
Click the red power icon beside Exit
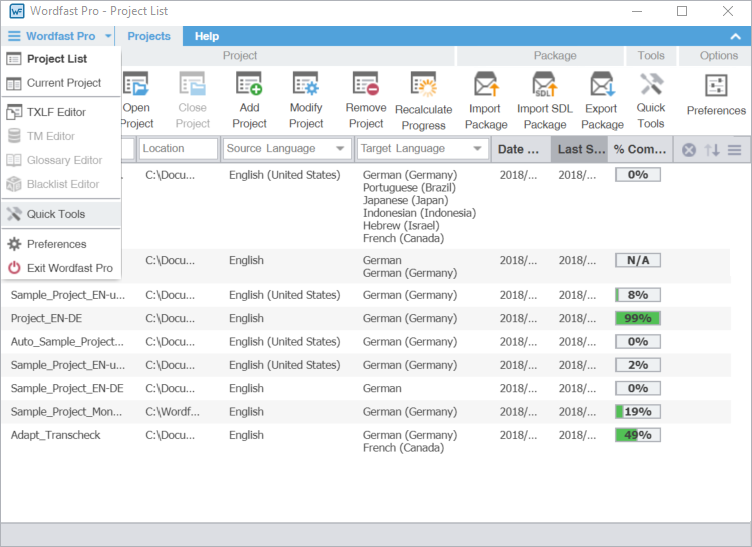pyautogui.click(x=14, y=268)
